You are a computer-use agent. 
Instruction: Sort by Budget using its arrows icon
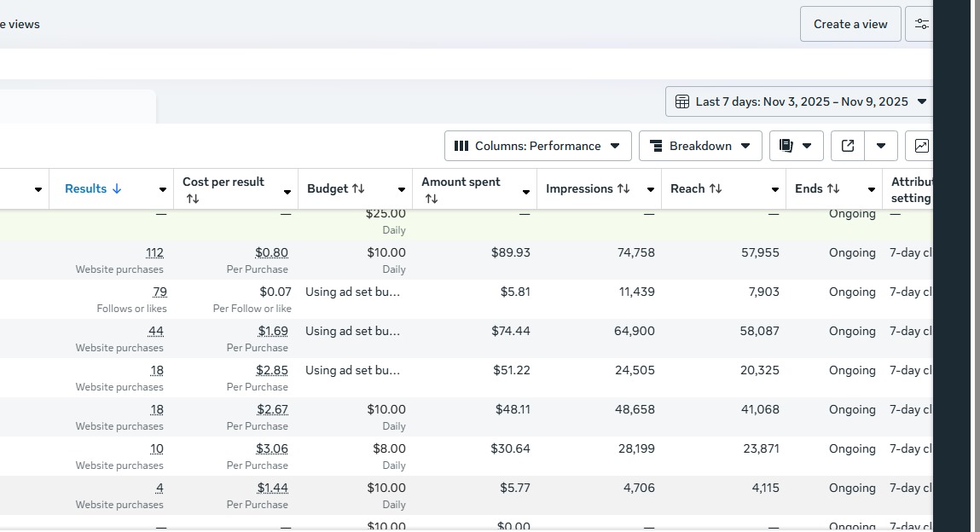(358, 188)
